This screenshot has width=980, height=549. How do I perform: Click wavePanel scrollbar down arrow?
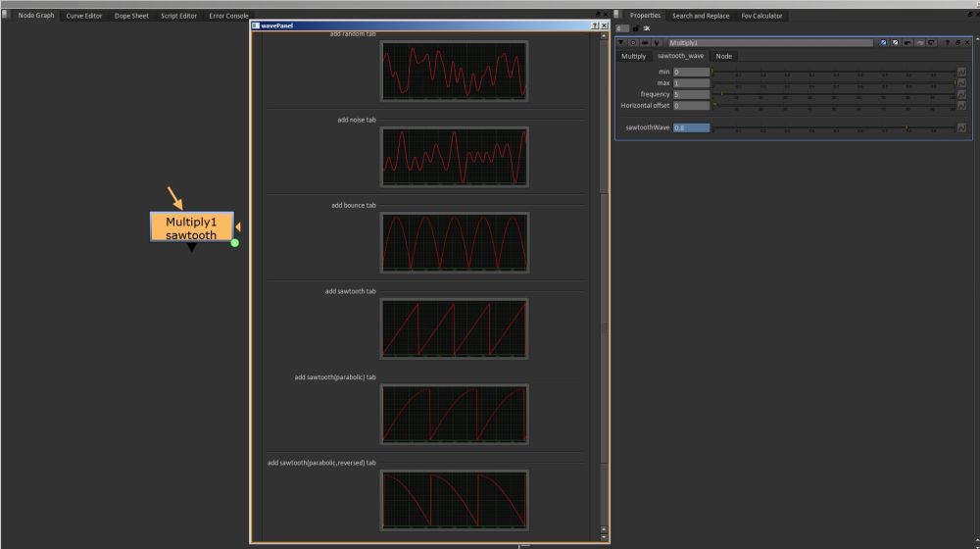point(604,537)
